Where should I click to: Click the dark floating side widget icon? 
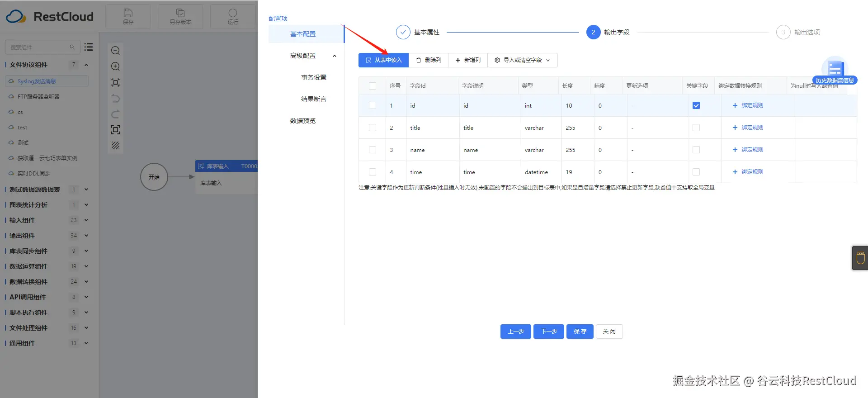(x=860, y=258)
